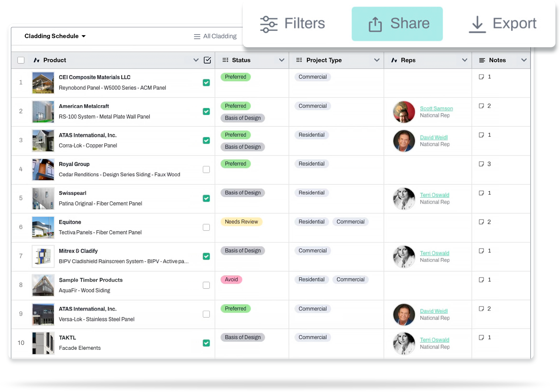Click the Share upload icon
This screenshot has width=560, height=392.
click(375, 24)
